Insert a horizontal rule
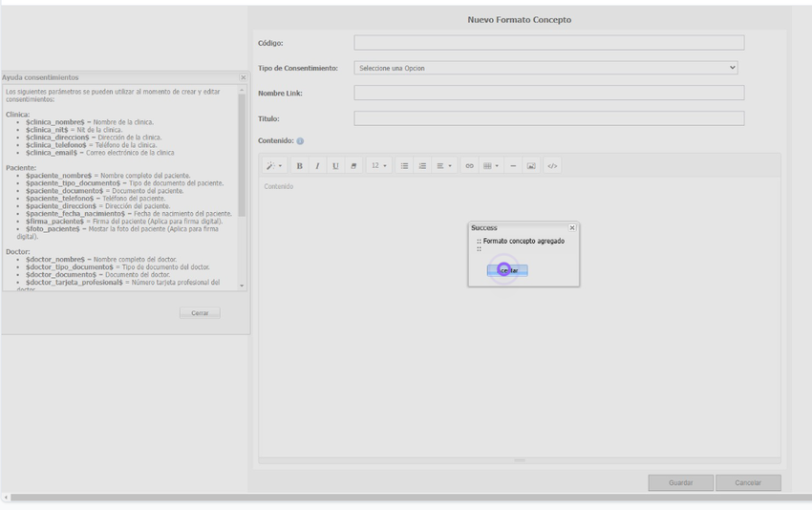 pos(513,165)
